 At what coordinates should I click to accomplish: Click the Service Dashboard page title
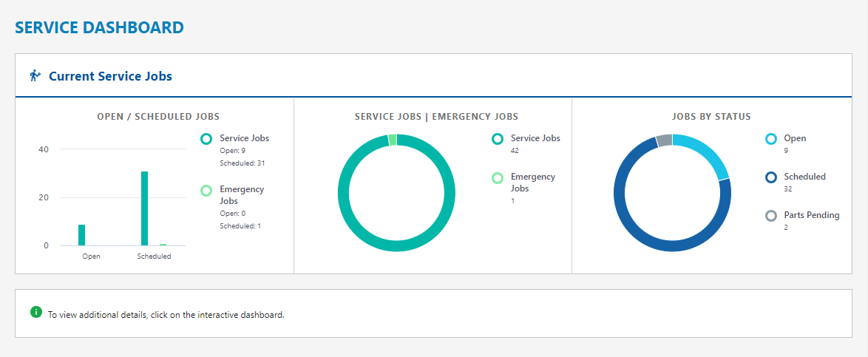point(99,28)
